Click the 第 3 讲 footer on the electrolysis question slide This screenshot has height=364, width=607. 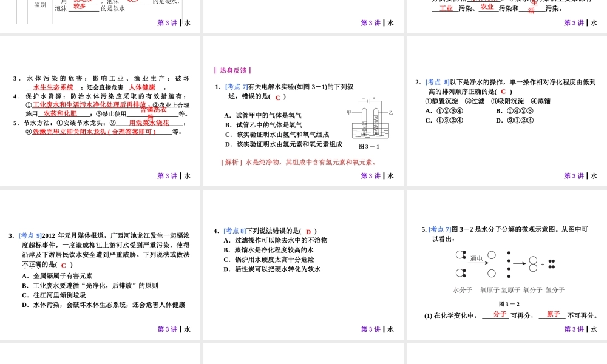(x=371, y=176)
